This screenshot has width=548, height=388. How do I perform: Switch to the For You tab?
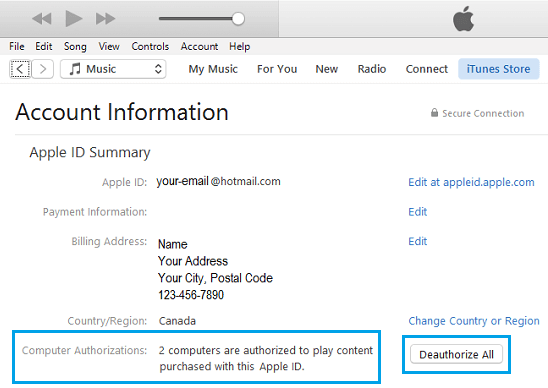277,69
